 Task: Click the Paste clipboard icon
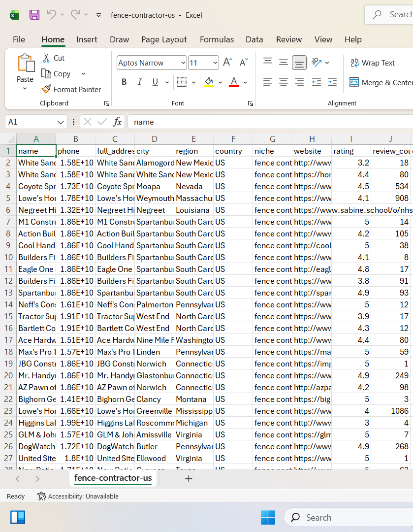pyautogui.click(x=26, y=63)
